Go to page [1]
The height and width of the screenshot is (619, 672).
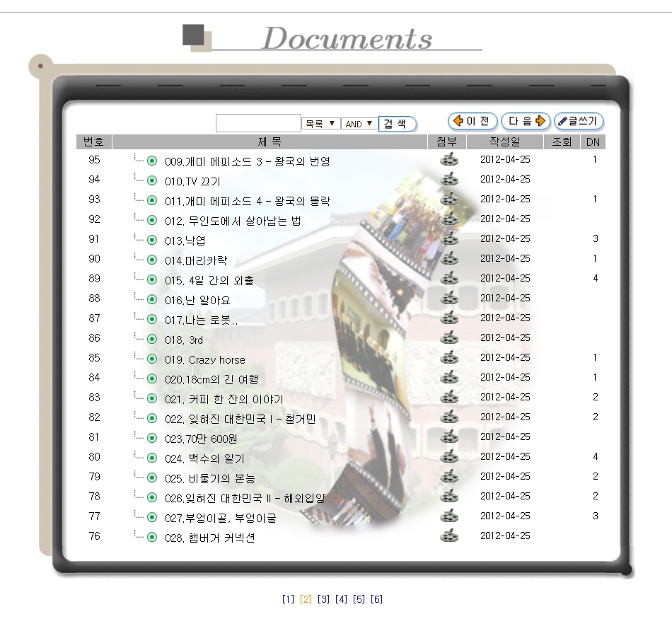point(288,599)
